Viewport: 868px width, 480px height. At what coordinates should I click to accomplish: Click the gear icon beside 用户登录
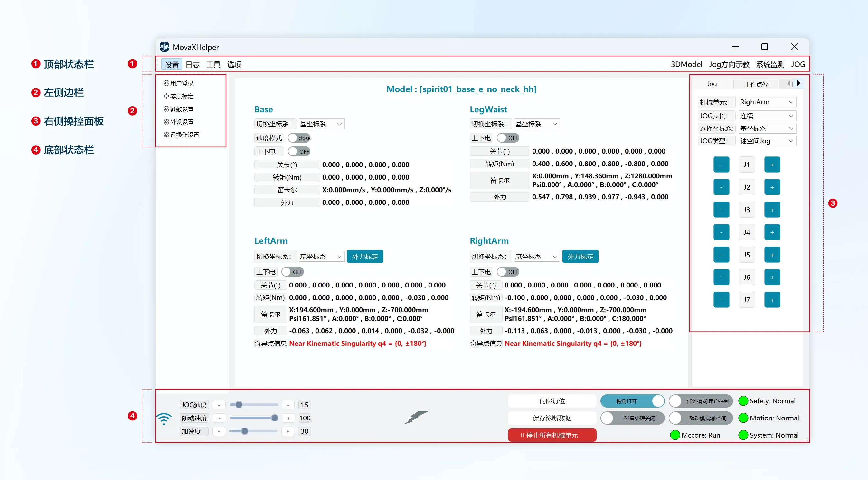pyautogui.click(x=166, y=83)
